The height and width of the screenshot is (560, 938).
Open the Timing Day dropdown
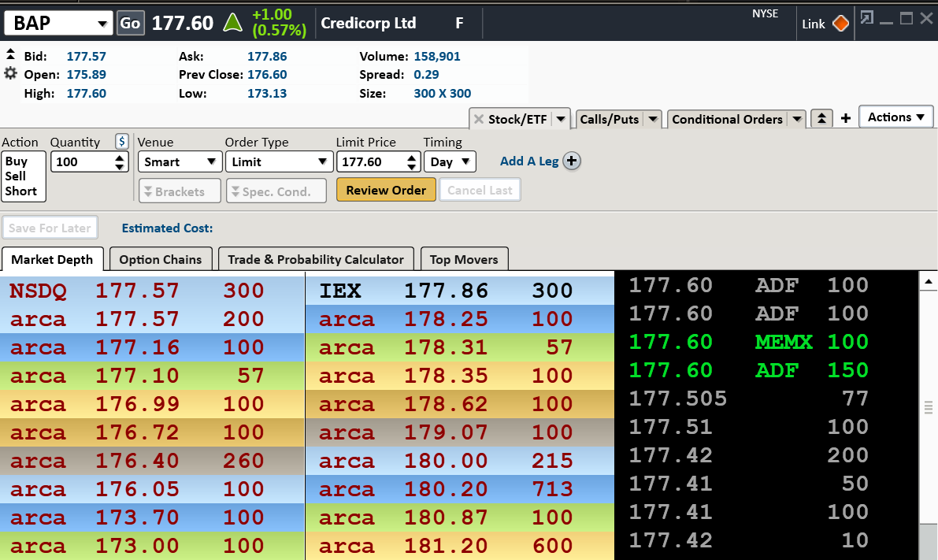click(x=449, y=161)
